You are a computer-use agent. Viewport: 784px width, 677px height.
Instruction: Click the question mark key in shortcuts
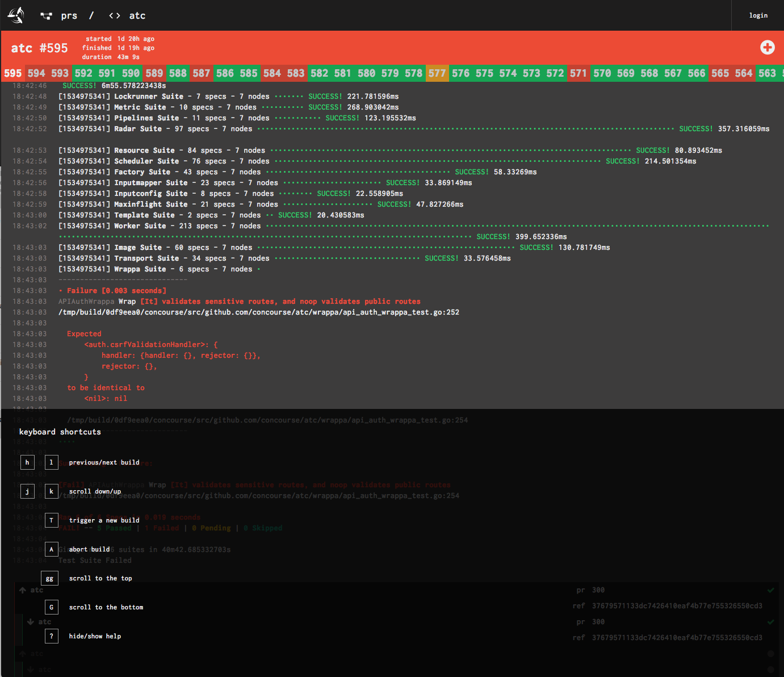51,636
